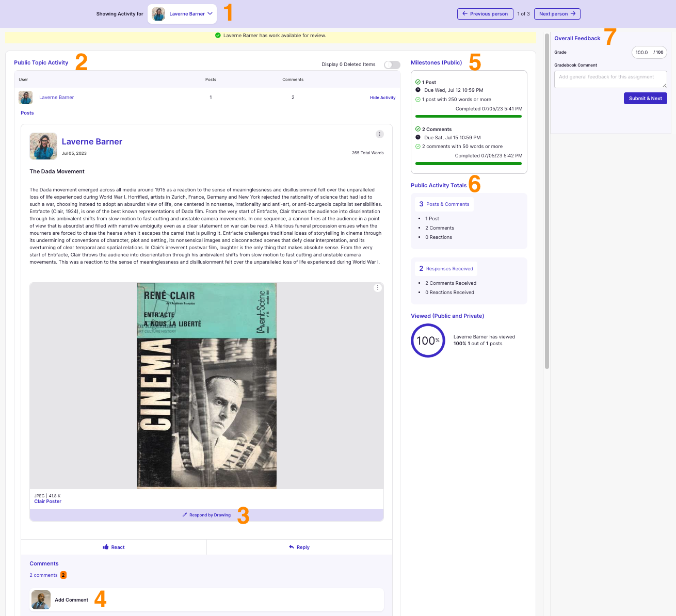Click Laverne Barner's avatar in the user row
The width and height of the screenshot is (676, 616).
pyautogui.click(x=26, y=98)
